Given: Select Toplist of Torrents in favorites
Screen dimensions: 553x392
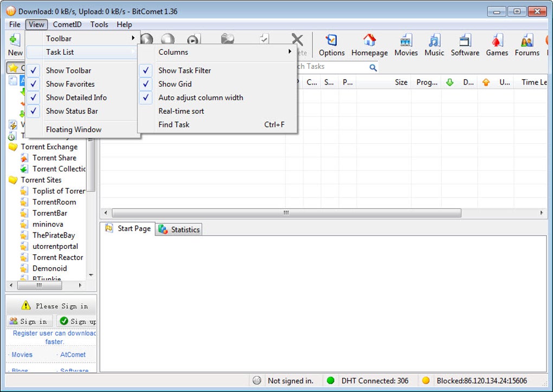Looking at the screenshot, I should click(x=59, y=191).
